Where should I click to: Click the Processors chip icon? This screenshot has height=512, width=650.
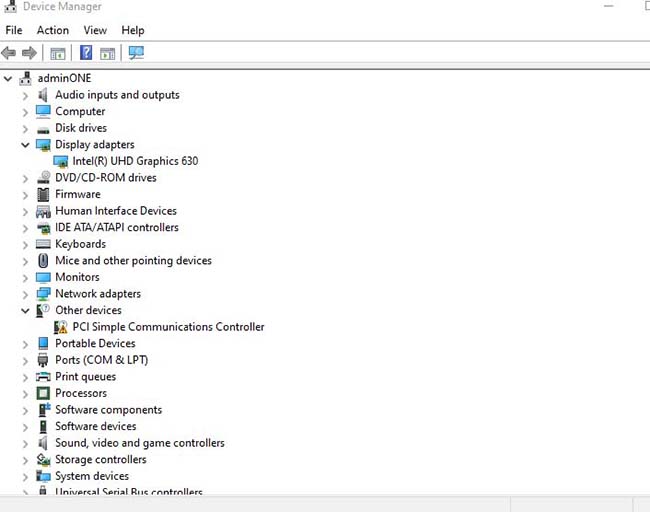[43, 393]
